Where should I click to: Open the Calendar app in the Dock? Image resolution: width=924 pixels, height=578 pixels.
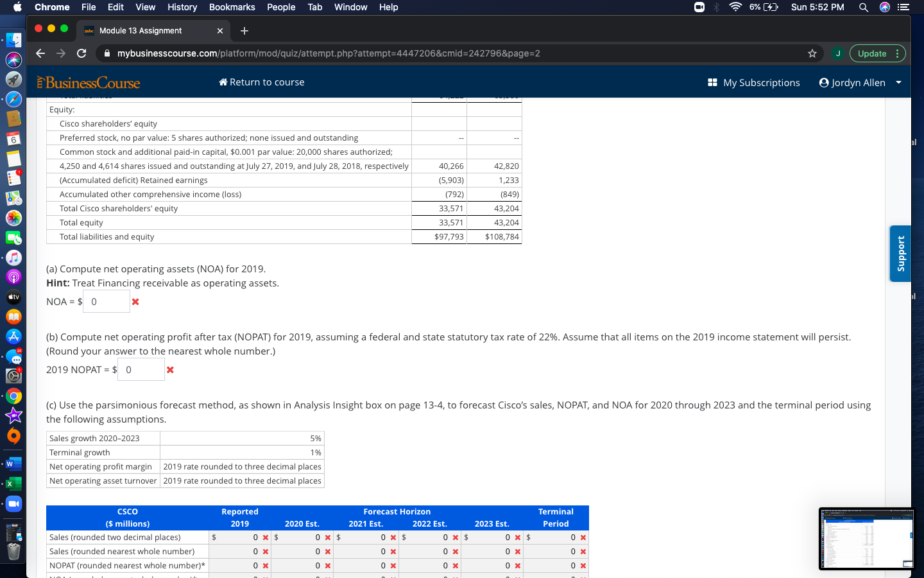point(13,139)
